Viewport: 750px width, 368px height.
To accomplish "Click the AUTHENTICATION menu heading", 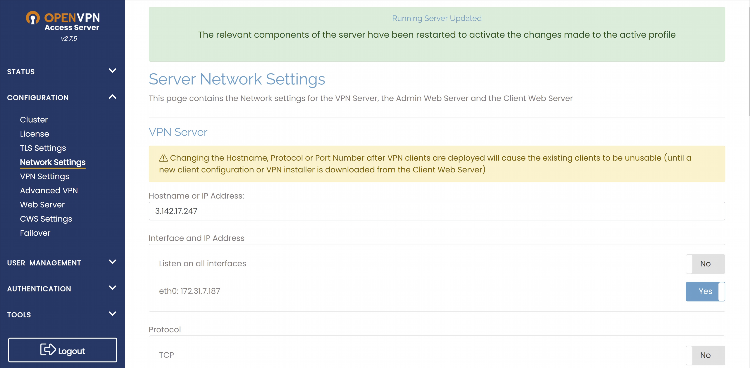I will pyautogui.click(x=39, y=289).
